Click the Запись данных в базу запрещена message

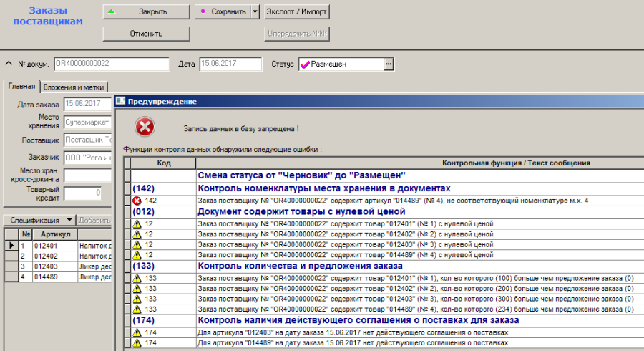[x=241, y=129]
